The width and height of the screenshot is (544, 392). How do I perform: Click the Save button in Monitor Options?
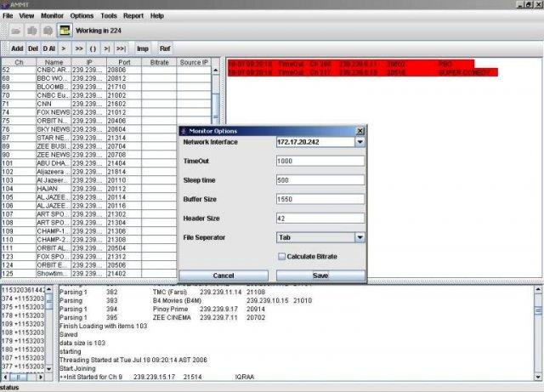tap(320, 276)
